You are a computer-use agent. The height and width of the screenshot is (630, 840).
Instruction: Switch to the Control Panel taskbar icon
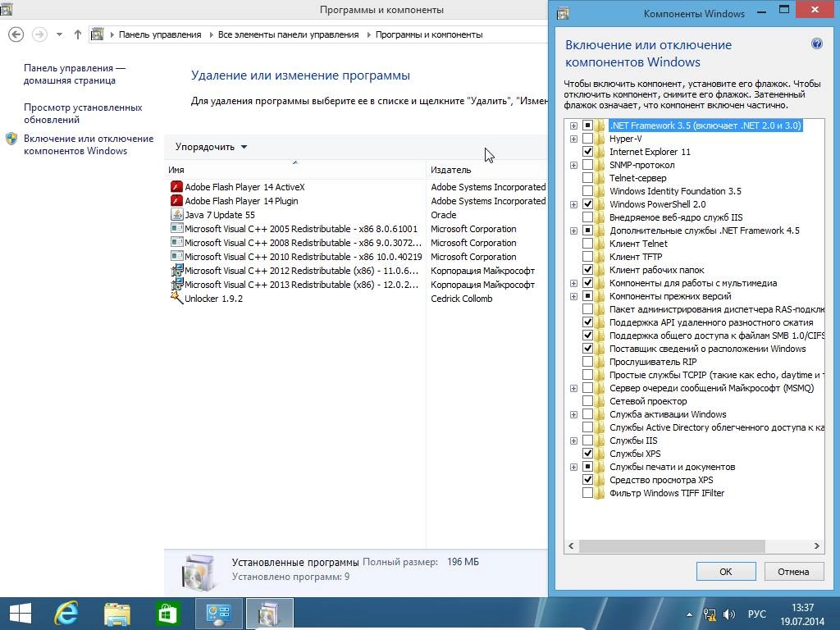tap(218, 614)
